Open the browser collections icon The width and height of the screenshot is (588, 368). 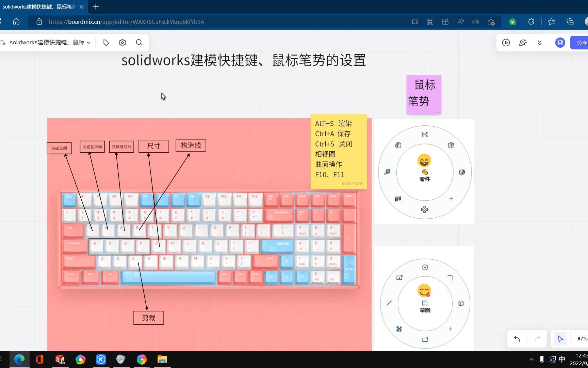point(570,22)
